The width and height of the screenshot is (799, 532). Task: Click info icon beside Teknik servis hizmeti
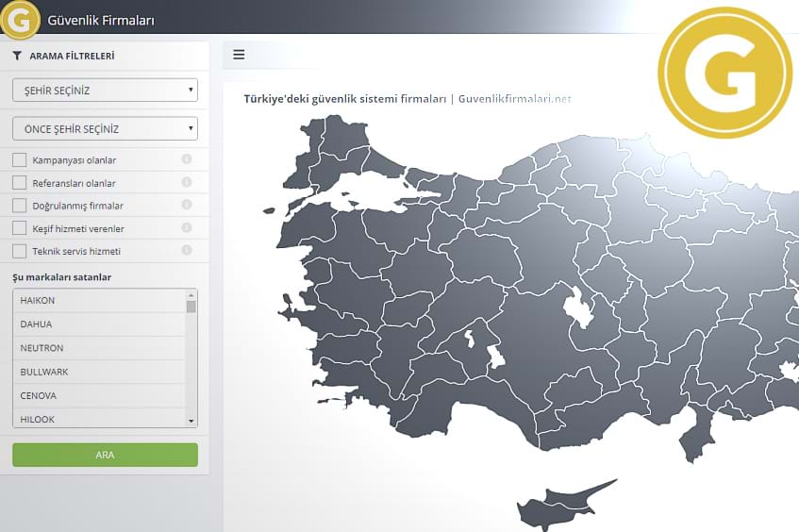coord(186,251)
